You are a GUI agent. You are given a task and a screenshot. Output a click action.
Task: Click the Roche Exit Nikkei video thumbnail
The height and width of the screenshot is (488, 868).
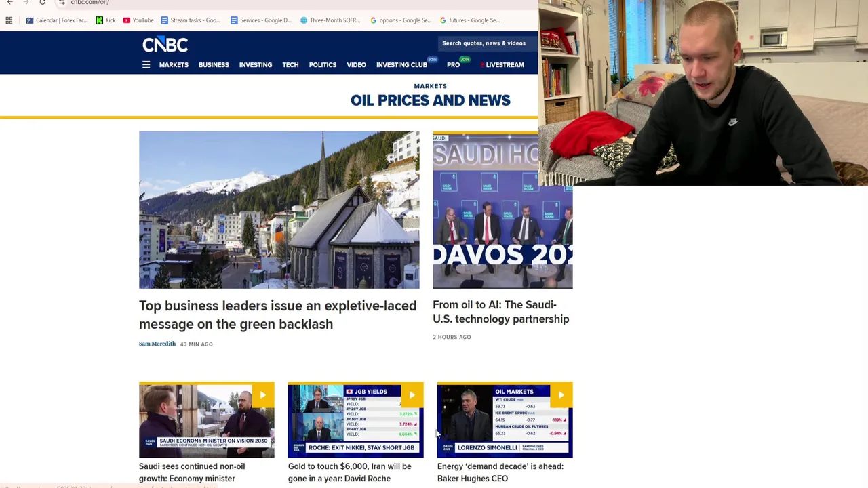pyautogui.click(x=356, y=420)
